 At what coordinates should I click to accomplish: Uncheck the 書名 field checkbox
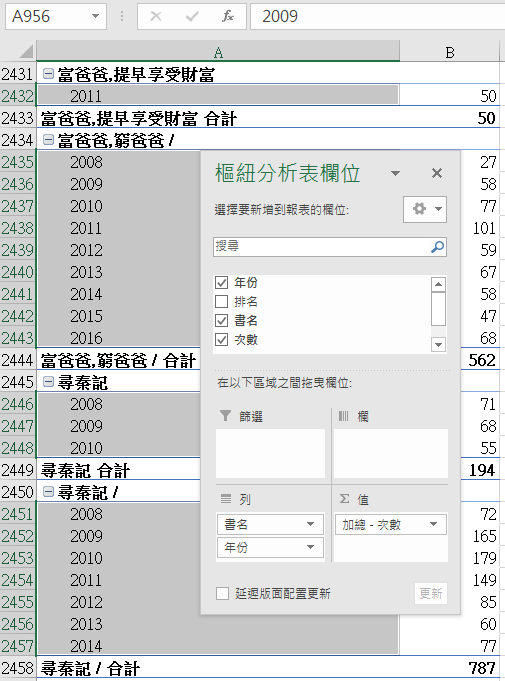[x=221, y=321]
